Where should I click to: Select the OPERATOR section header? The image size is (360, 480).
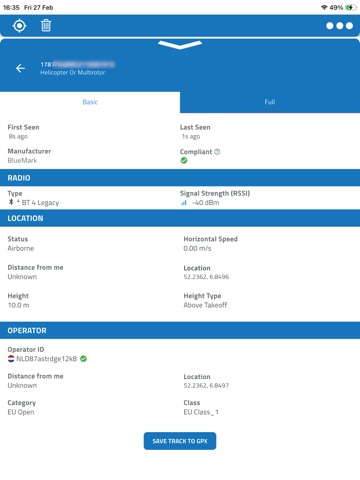(x=180, y=330)
